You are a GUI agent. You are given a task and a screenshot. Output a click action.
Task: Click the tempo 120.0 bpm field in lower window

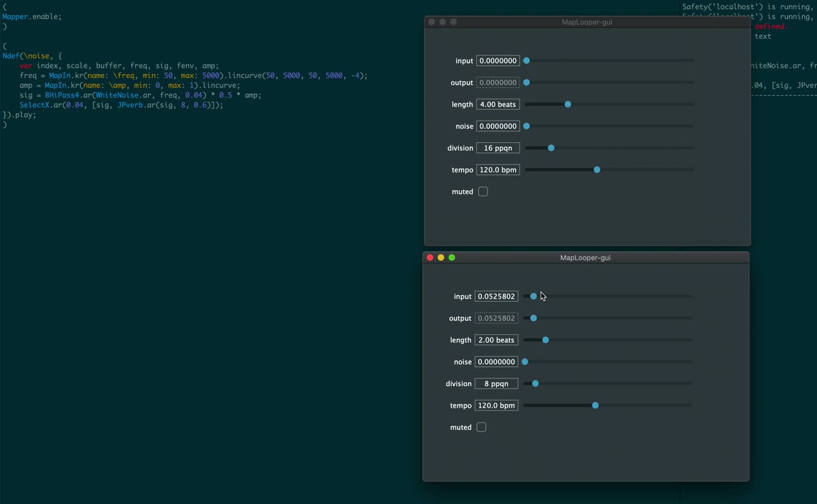click(x=497, y=405)
